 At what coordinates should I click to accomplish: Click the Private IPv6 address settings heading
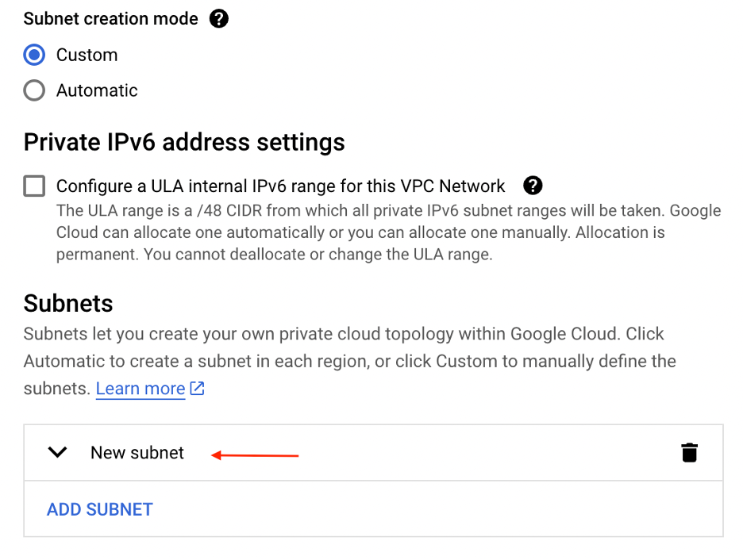pyautogui.click(x=184, y=142)
